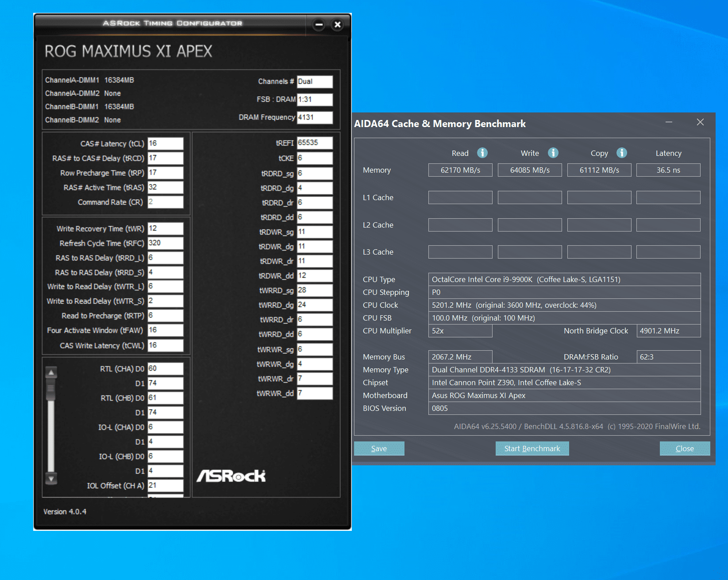Click the Command Rate (CR) field
This screenshot has height=580, width=728.
166,202
